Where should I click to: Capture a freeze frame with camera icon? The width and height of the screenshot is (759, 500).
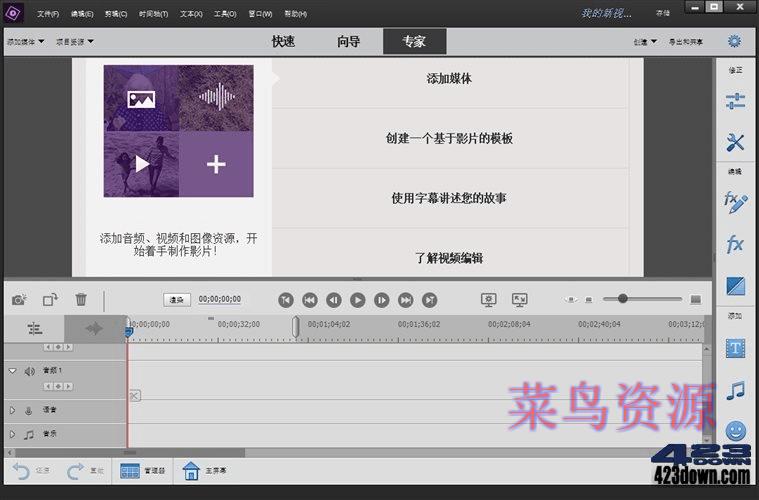click(x=19, y=300)
